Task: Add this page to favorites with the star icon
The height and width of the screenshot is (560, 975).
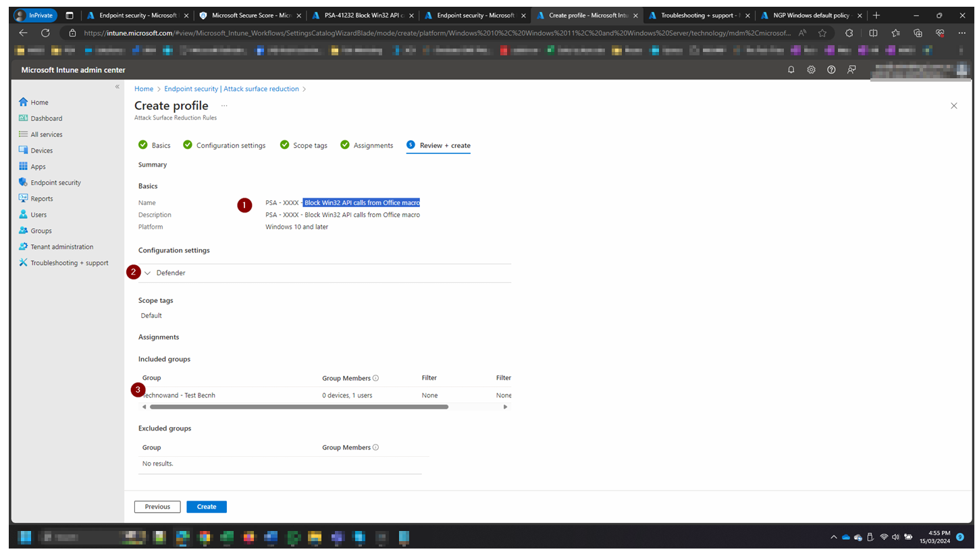Action: 822,32
